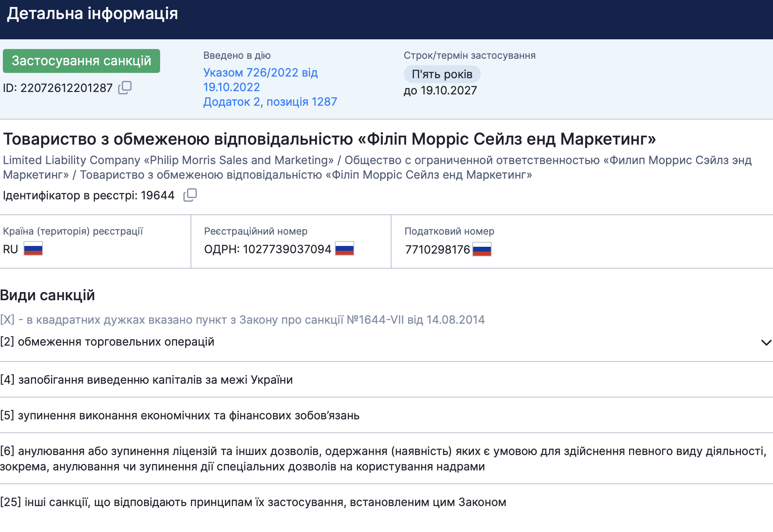Click flag icon beside tax number 7710298176
This screenshot has height=532, width=773.
pos(482,249)
